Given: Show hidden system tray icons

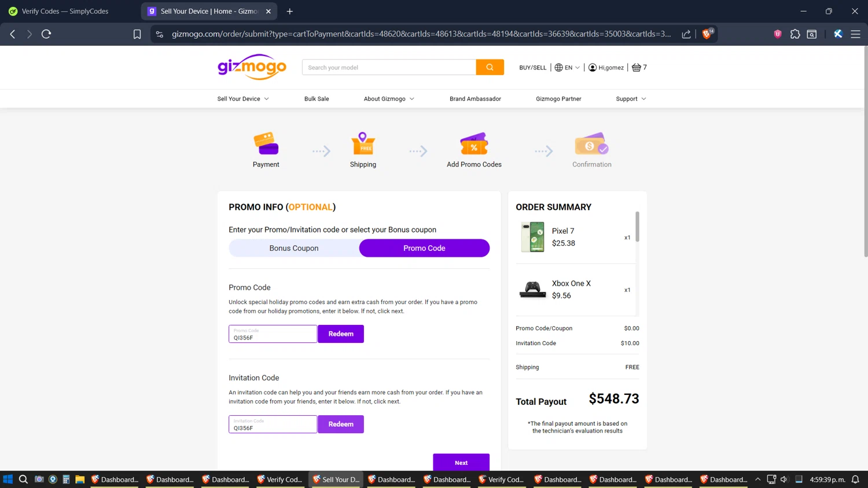Looking at the screenshot, I should pos(757,479).
